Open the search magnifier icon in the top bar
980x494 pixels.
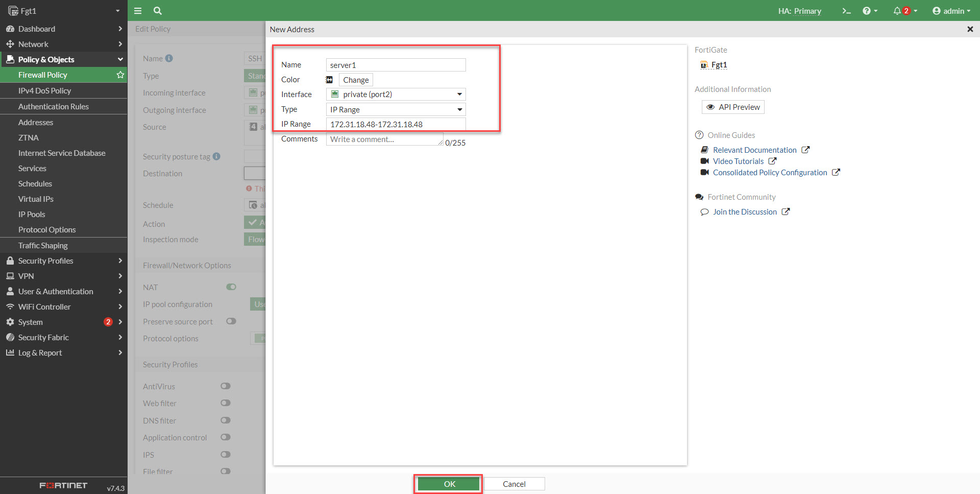tap(158, 11)
